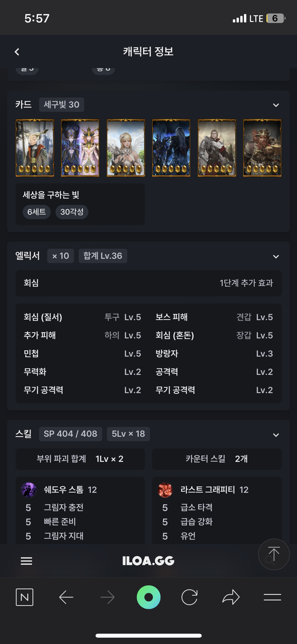
Task: Tap the 회심 1단계 추가 효과 row
Action: pyautogui.click(x=148, y=283)
